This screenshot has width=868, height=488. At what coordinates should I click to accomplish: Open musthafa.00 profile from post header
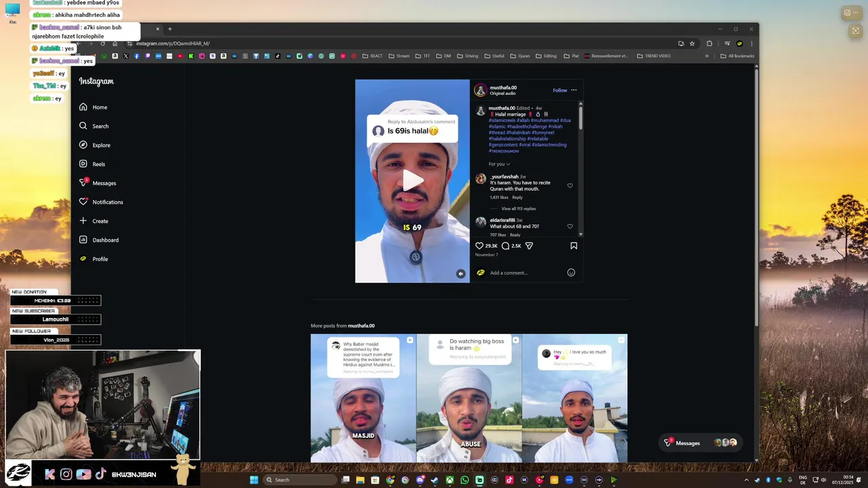pos(503,87)
